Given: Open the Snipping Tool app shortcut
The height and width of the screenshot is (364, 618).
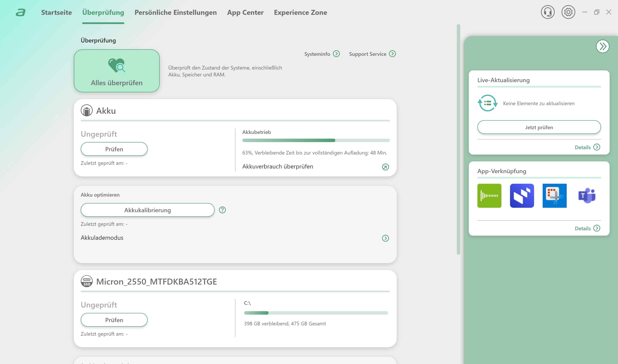Looking at the screenshot, I should tap(554, 196).
